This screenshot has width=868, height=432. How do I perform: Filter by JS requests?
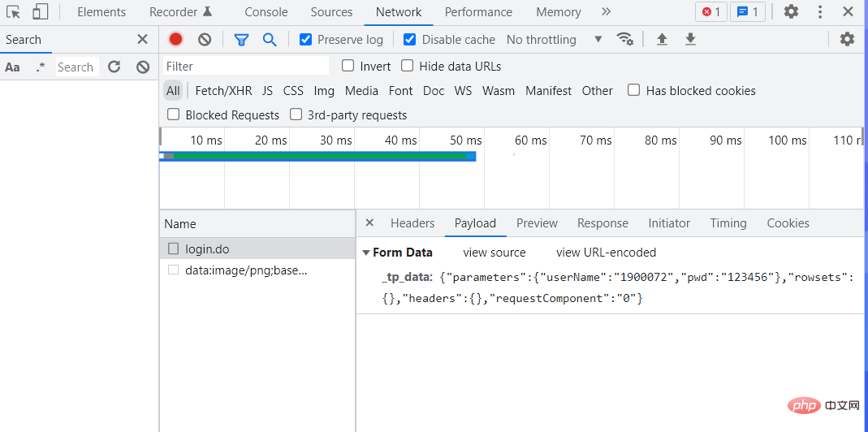[267, 90]
